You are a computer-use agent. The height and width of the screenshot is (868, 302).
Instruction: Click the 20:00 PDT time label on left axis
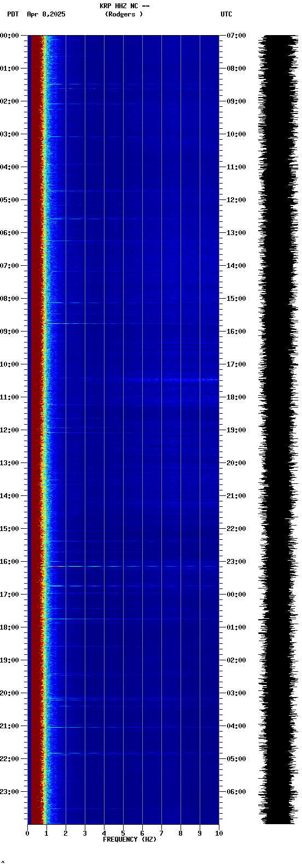(x=10, y=693)
